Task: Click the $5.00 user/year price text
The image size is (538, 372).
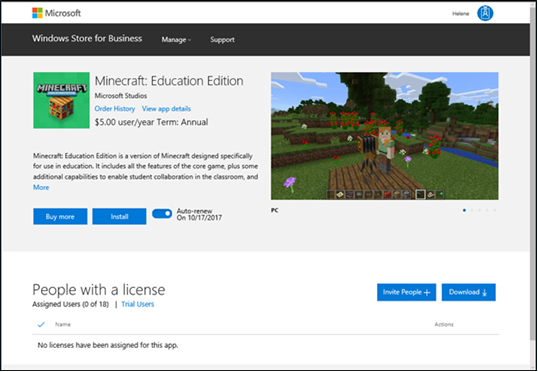Action: point(151,122)
